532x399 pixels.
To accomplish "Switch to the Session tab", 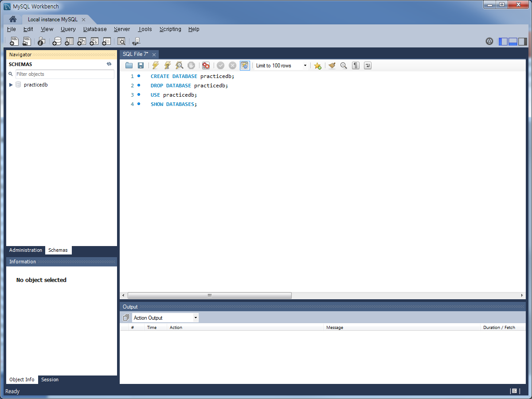I will pos(50,379).
